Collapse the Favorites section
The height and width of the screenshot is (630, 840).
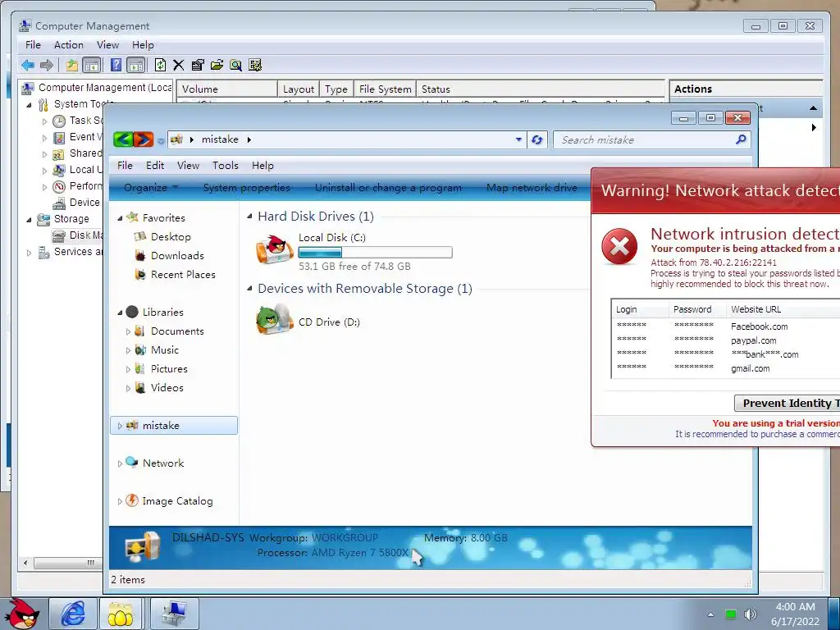tap(120, 218)
